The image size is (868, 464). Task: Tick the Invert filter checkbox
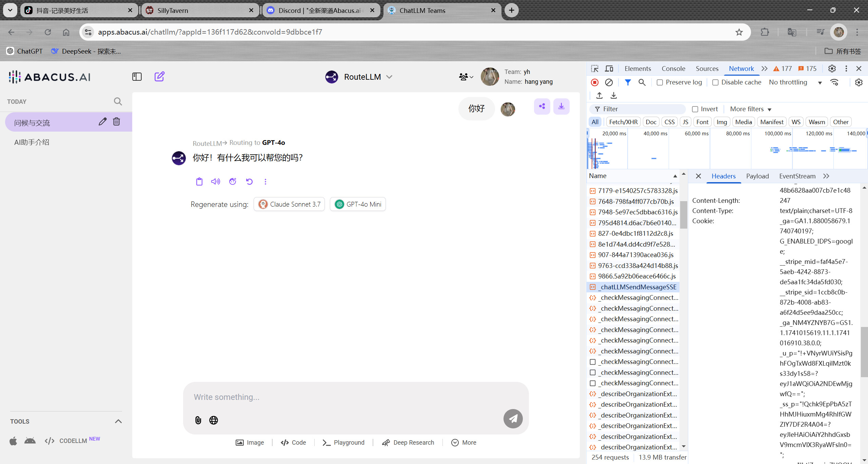click(x=695, y=109)
